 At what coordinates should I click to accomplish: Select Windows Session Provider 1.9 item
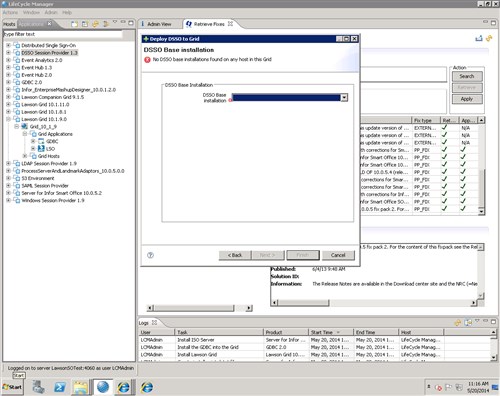point(53,200)
